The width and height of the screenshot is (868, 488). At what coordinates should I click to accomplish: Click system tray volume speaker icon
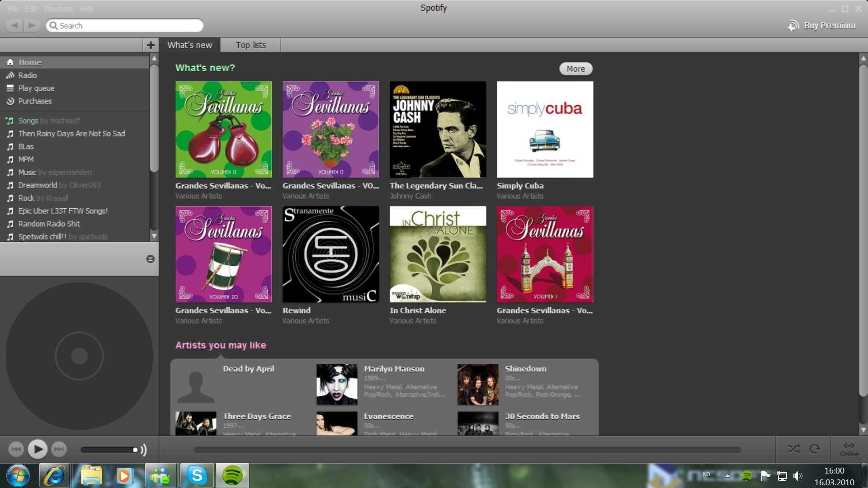797,476
